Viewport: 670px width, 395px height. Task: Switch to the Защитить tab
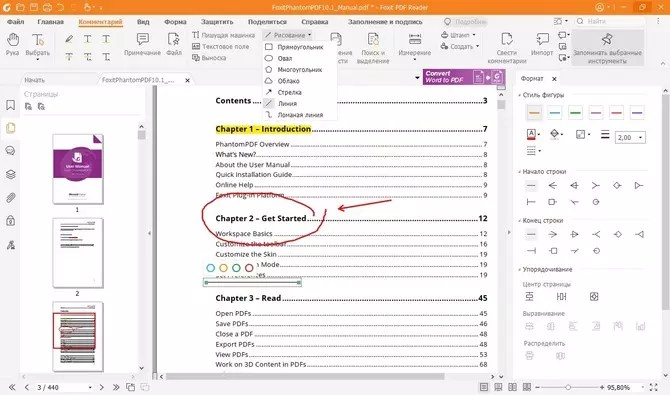click(x=217, y=21)
